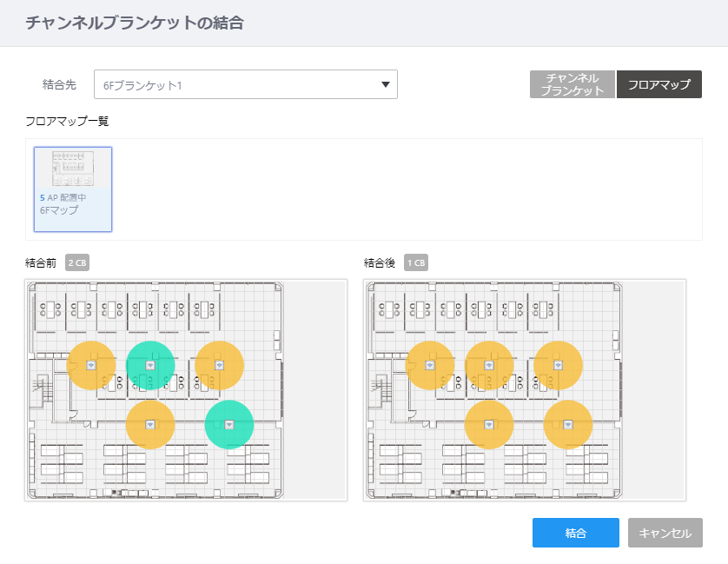This screenshot has width=728, height=564.
Task: Click bottom-right AP icon in 結合後 map
Action: [567, 424]
